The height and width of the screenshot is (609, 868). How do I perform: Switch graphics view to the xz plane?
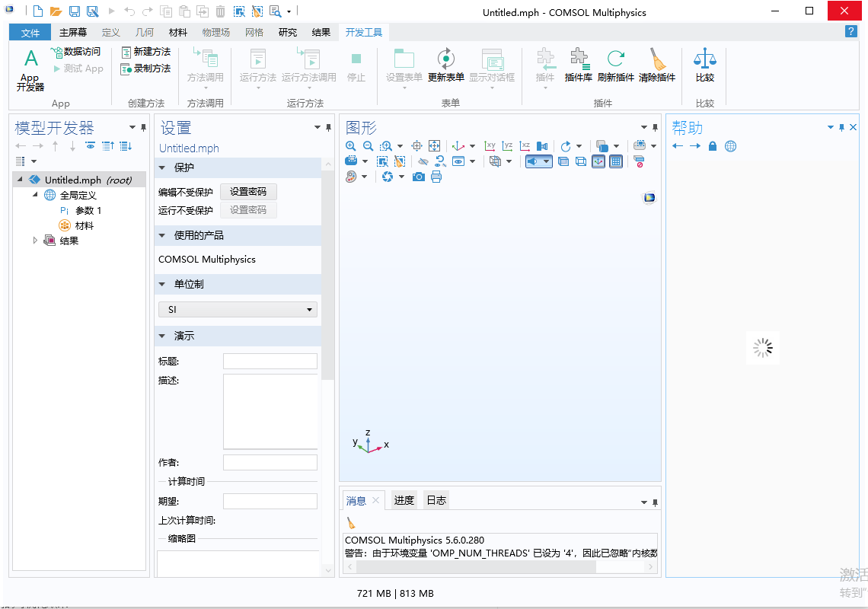pyautogui.click(x=525, y=146)
